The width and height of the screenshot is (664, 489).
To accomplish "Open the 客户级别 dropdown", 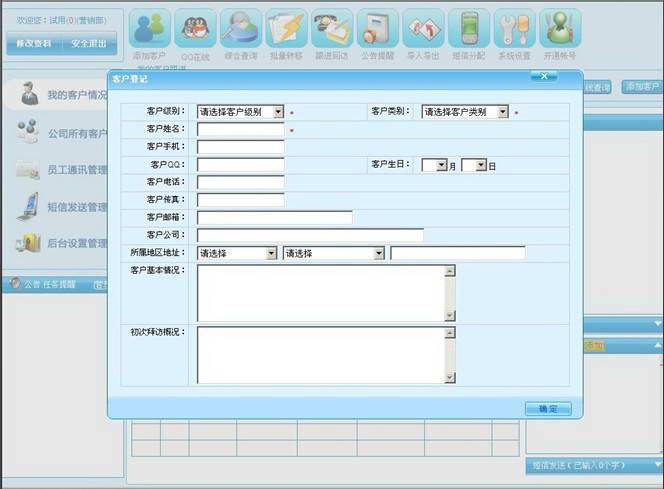I will click(x=240, y=112).
